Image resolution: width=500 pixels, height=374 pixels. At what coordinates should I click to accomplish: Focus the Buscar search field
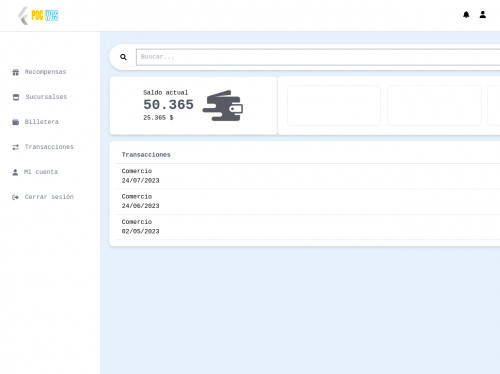[x=318, y=57]
